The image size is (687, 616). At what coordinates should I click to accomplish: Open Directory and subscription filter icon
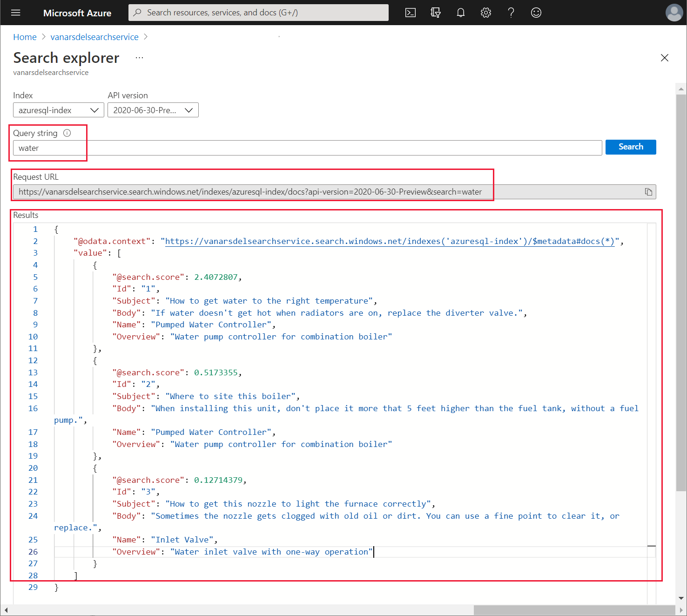click(x=436, y=13)
